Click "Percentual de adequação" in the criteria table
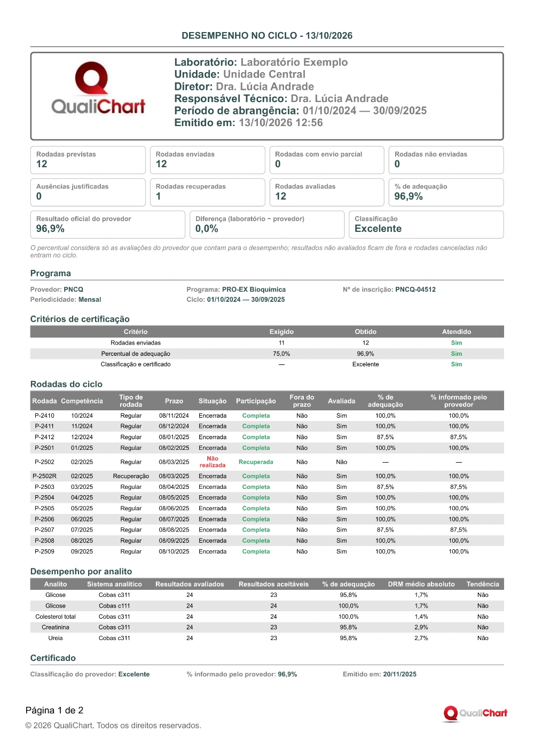Viewport: 534px width, 756px height. click(x=136, y=354)
